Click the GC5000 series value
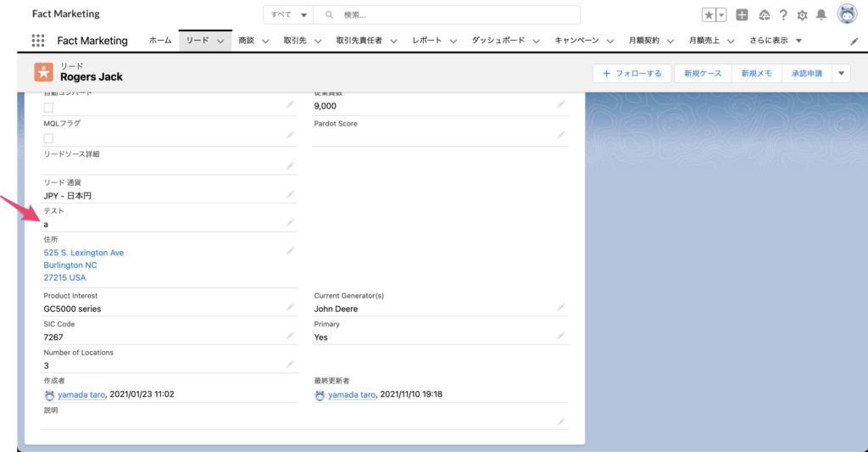This screenshot has height=452, width=868. click(73, 309)
